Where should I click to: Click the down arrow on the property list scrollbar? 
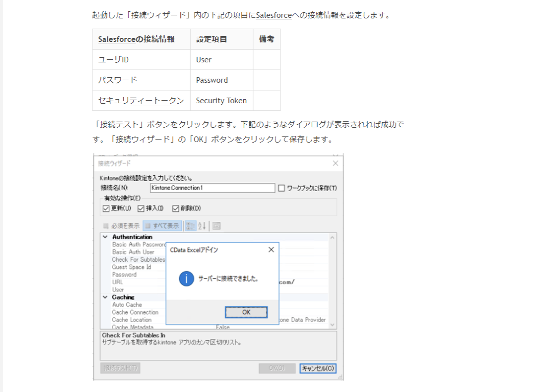[333, 324]
